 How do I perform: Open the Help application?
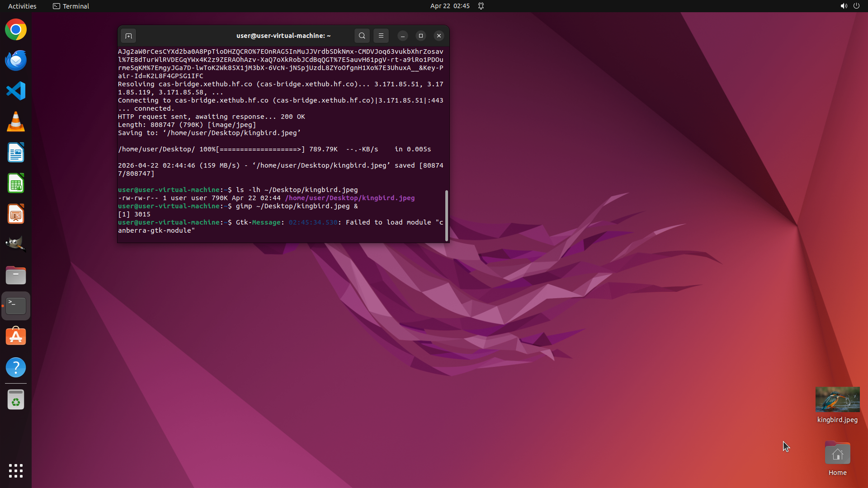pos(16,367)
